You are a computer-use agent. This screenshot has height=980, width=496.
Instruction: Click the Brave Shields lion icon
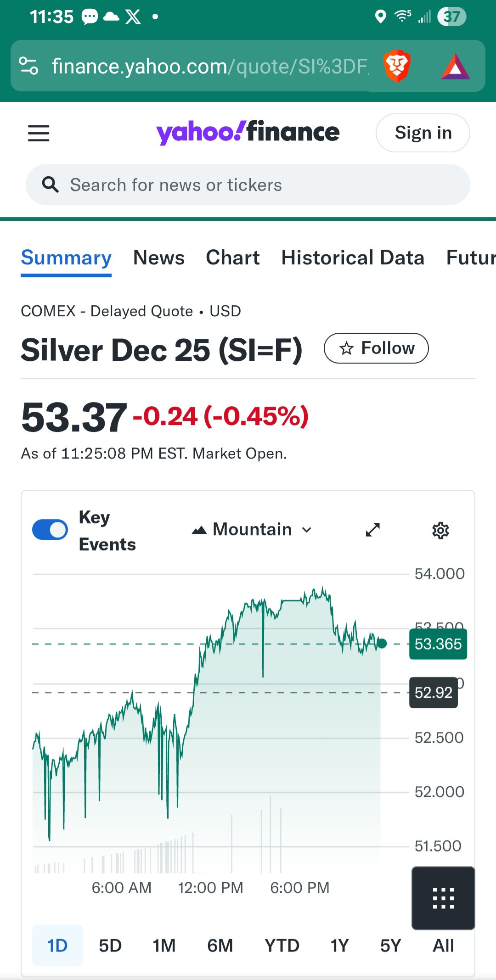point(396,66)
